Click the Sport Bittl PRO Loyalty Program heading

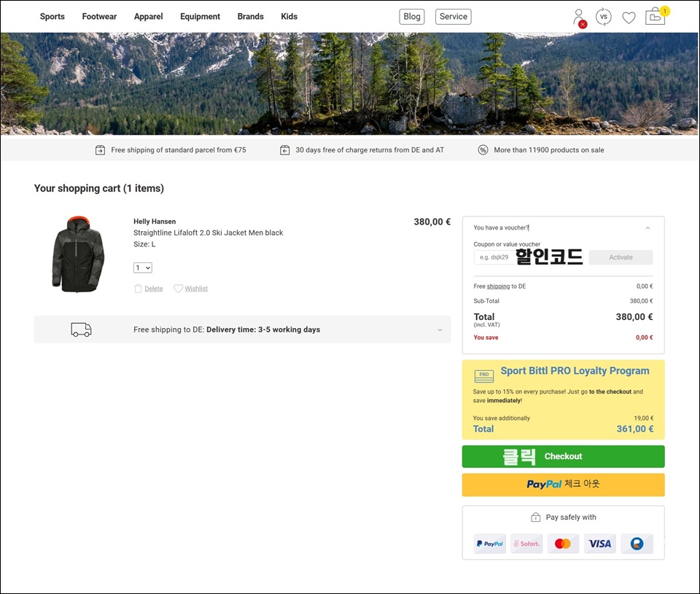click(x=575, y=371)
